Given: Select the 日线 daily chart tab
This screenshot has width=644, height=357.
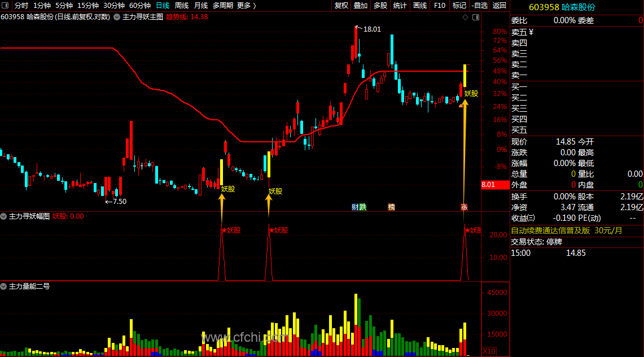Looking at the screenshot, I should tap(163, 5).
